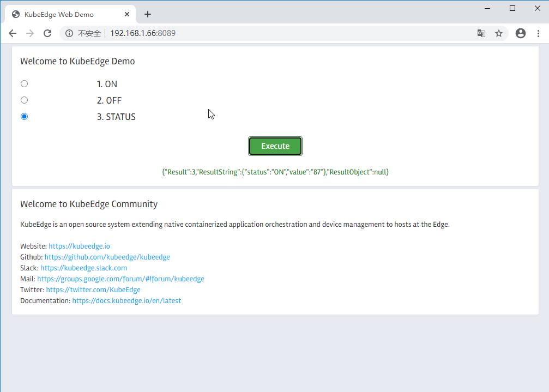Open the KubeEdge Twitter link
The height and width of the screenshot is (392, 549).
(93, 290)
